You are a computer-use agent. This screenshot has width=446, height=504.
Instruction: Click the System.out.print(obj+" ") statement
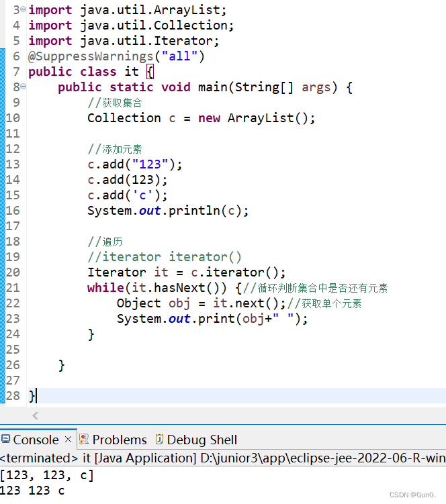pos(212,319)
